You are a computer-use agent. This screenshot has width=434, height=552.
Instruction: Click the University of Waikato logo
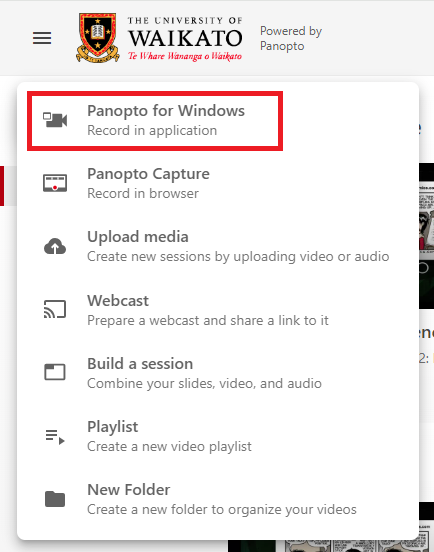(x=159, y=38)
